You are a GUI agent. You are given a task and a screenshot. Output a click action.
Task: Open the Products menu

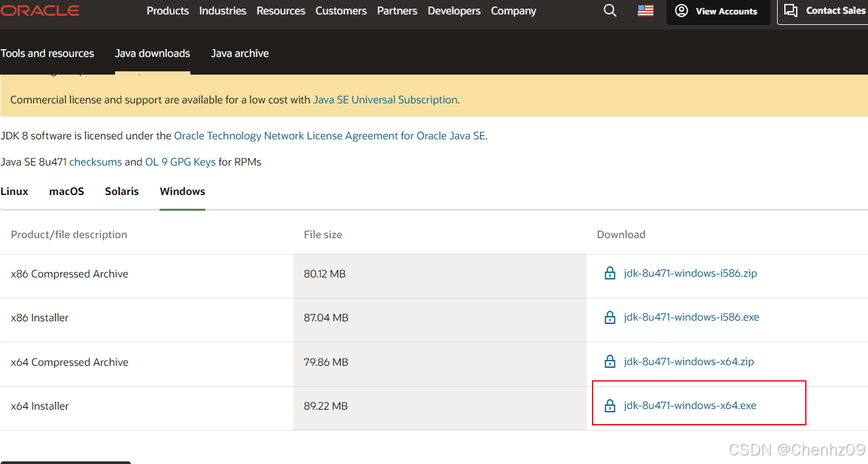pyautogui.click(x=167, y=10)
